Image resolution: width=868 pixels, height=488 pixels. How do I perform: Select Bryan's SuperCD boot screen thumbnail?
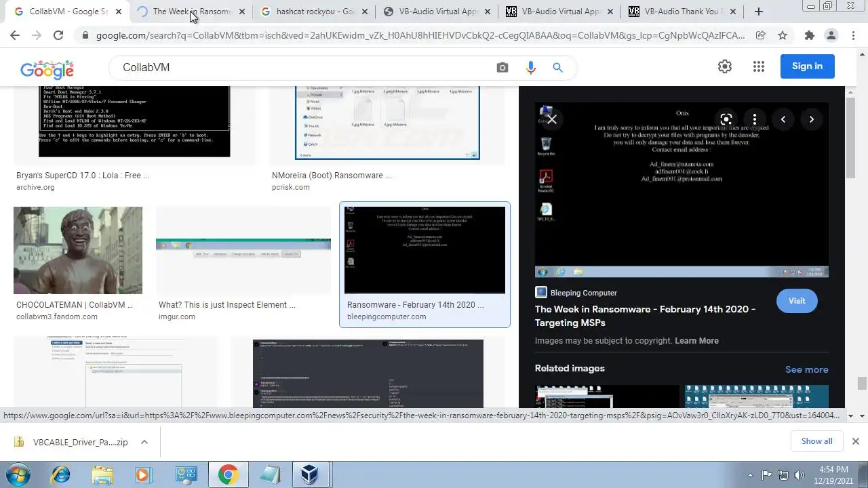[134, 121]
